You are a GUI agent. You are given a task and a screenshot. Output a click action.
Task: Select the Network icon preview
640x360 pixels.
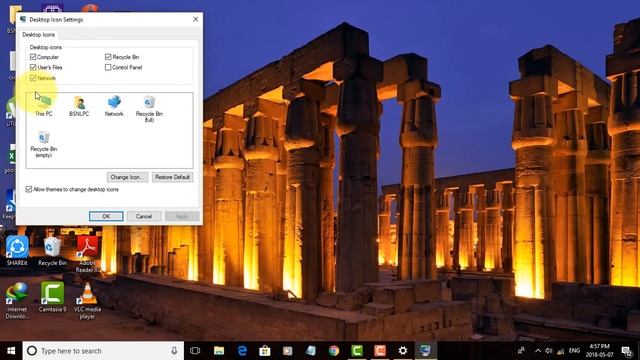point(114,107)
